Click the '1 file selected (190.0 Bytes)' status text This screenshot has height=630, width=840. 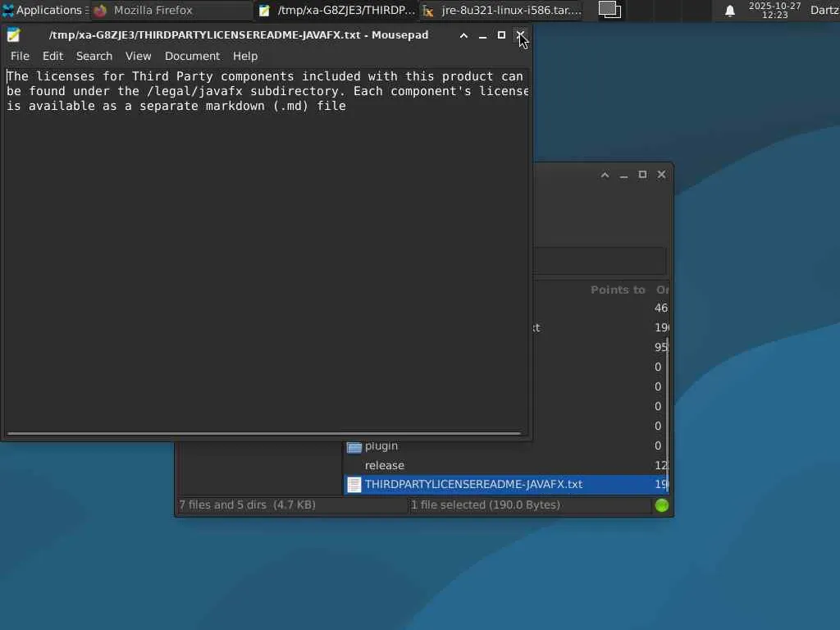486,505
